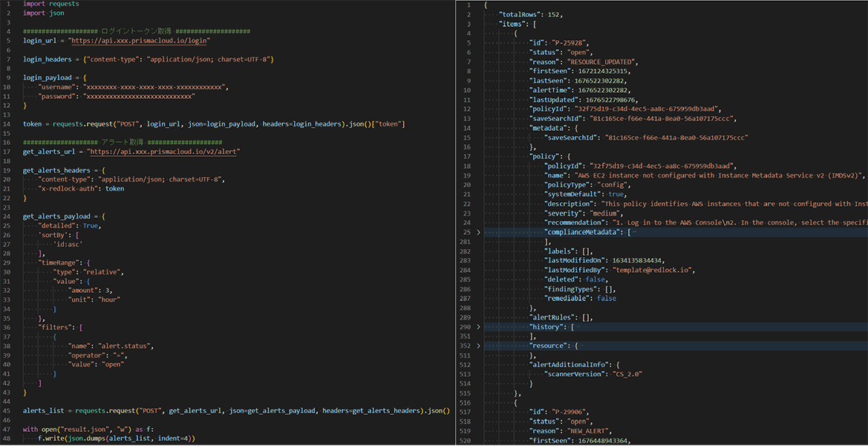Image resolution: width=868 pixels, height=446 pixels.
Task: Click the get_alerts_payload variable name
Action: click(55, 216)
